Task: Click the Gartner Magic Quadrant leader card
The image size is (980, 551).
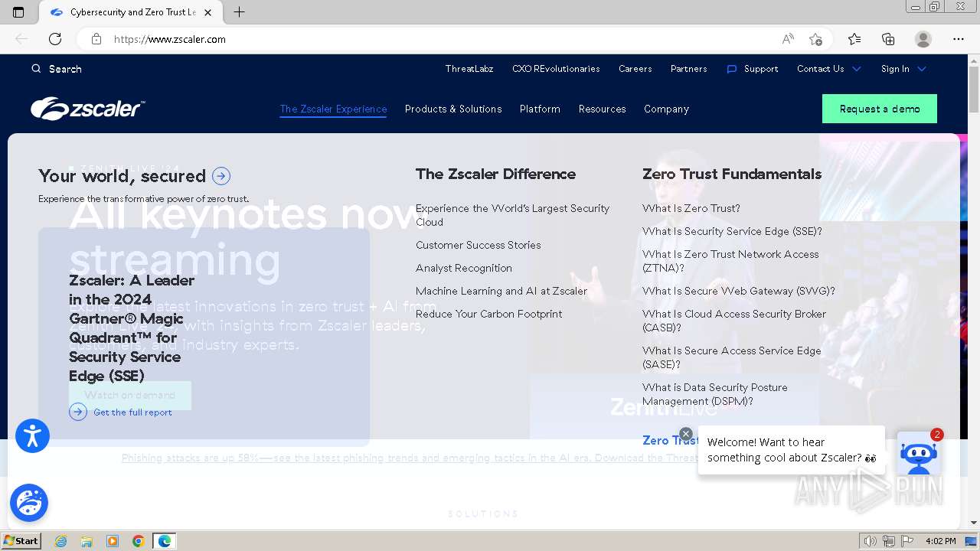Action: pyautogui.click(x=204, y=337)
